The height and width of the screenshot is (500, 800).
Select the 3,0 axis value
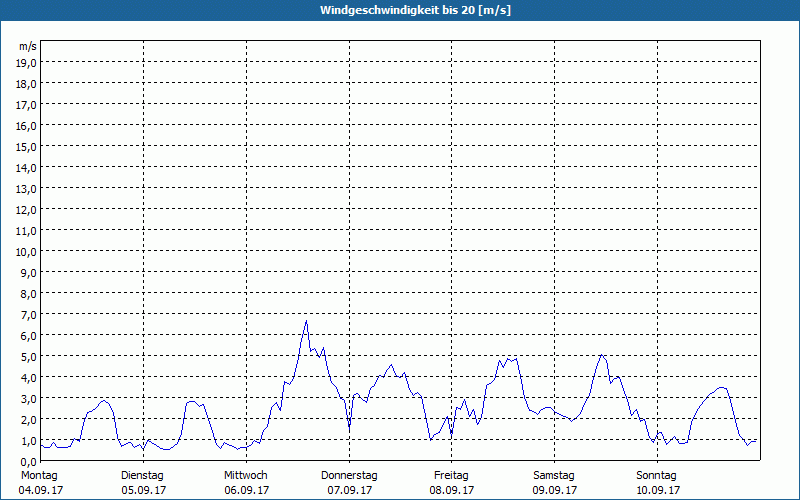[x=30, y=398]
